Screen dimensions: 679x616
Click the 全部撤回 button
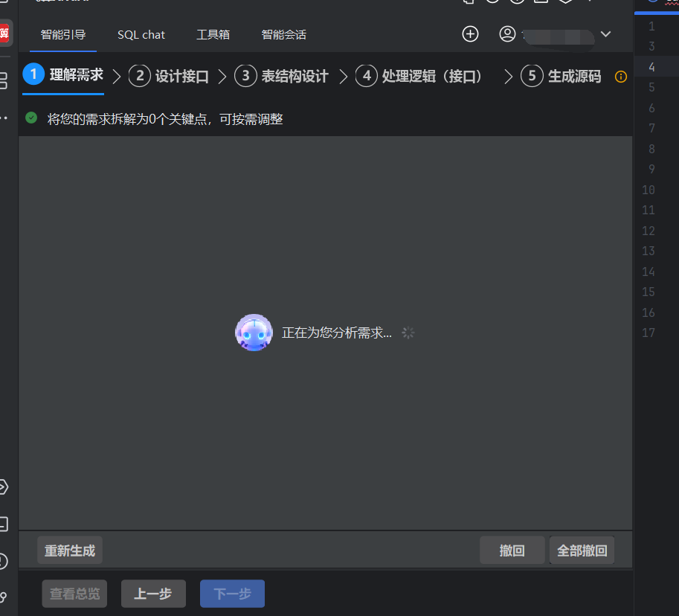coord(582,550)
